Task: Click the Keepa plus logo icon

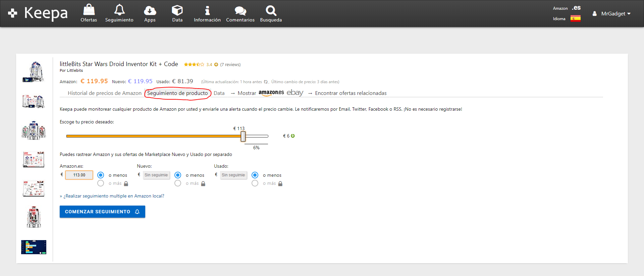Action: pos(13,13)
